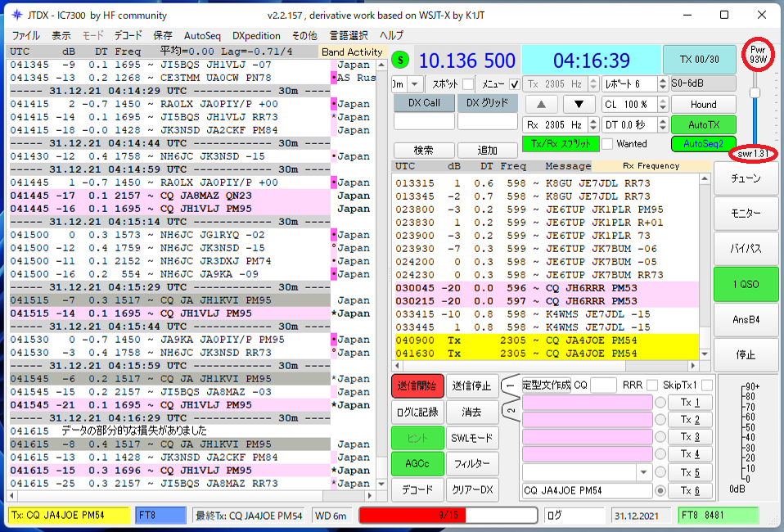Click the green S status indicator
The image size is (784, 532).
click(400, 61)
